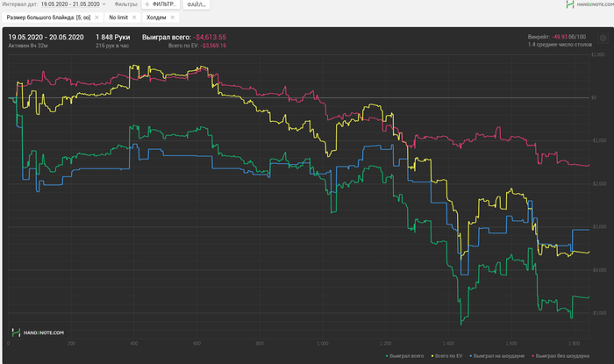Click the winrate -49.93 бб/100 value

tap(568, 37)
